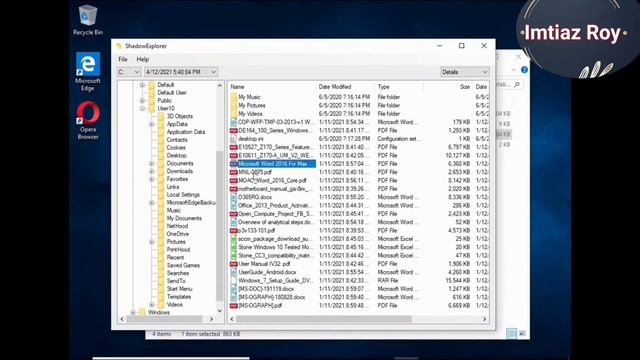The width and height of the screenshot is (640, 360).
Task: Click the file list scroll right arrow
Action: point(484,319)
